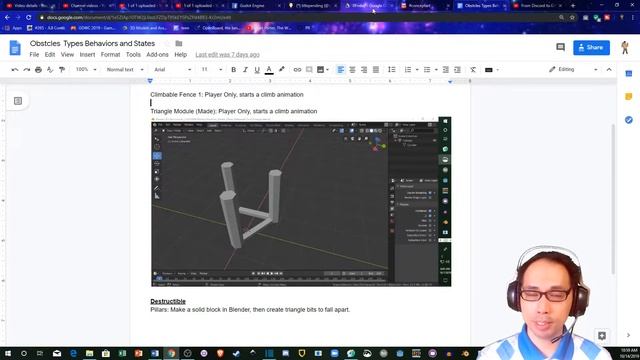Image resolution: width=640 pixels, height=360 pixels.
Task: Increase the paragraph indent
Action: coord(458,70)
